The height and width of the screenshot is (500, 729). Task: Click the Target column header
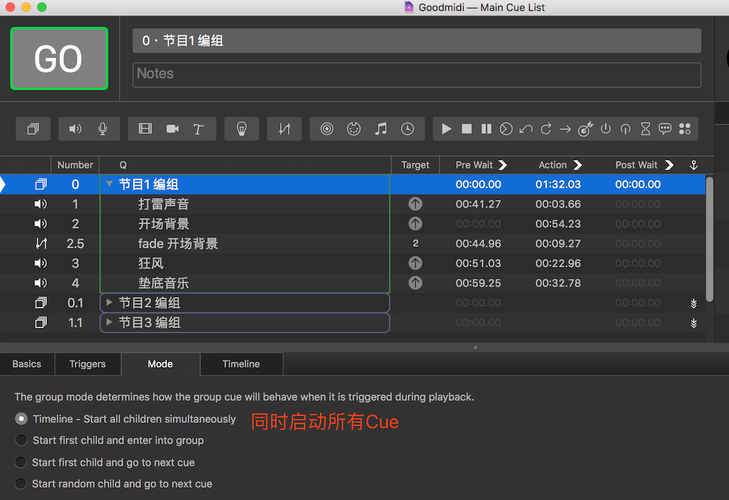coord(415,165)
